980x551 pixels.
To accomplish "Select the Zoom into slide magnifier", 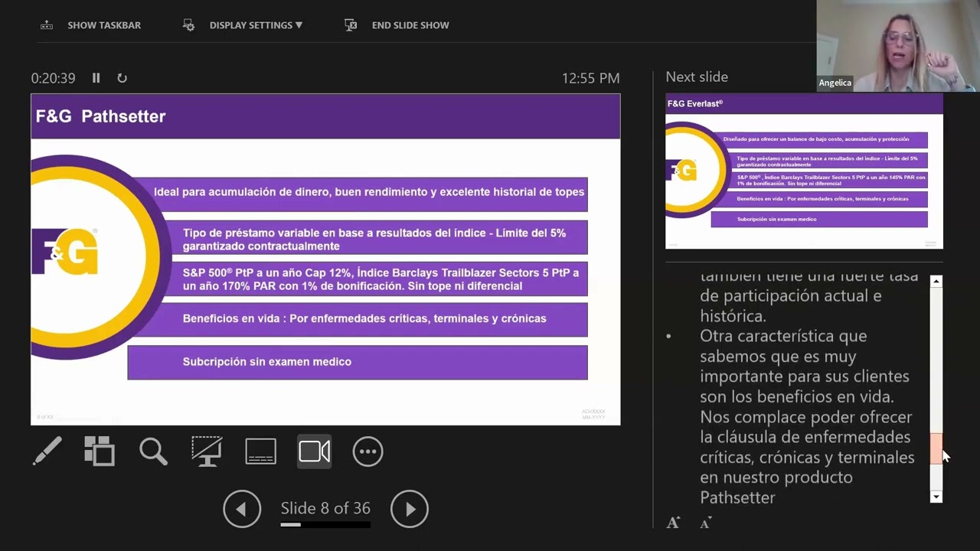I will click(x=153, y=452).
